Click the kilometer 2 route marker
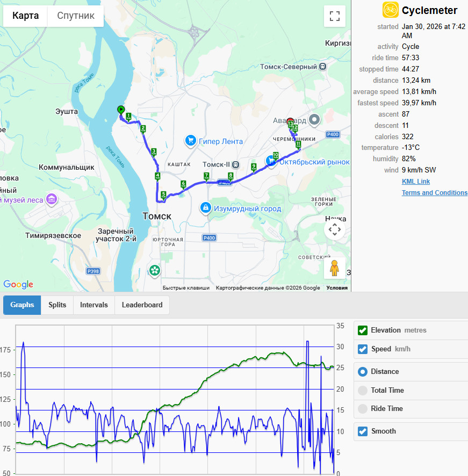468x476 pixels. pos(143,129)
